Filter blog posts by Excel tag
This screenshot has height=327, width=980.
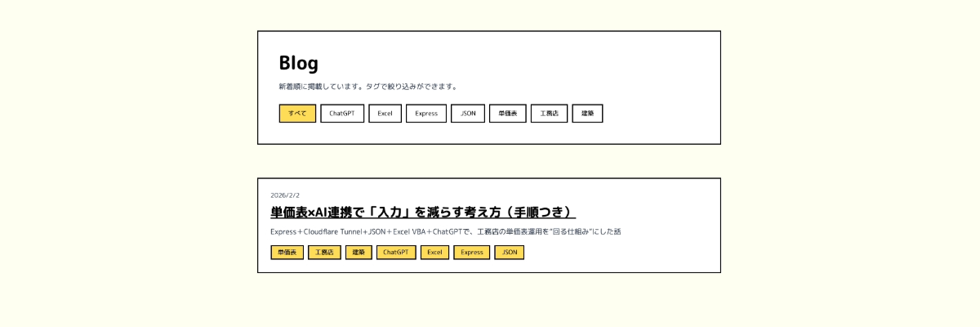[x=385, y=114]
